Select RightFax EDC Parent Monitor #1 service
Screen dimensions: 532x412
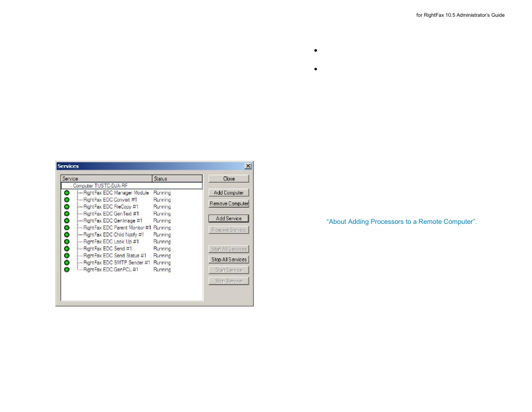pos(117,228)
